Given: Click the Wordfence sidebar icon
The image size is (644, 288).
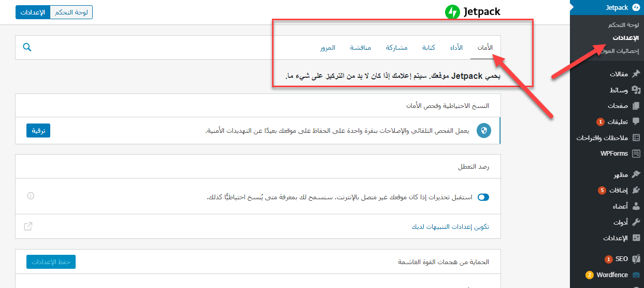Looking at the screenshot, I should (x=636, y=275).
